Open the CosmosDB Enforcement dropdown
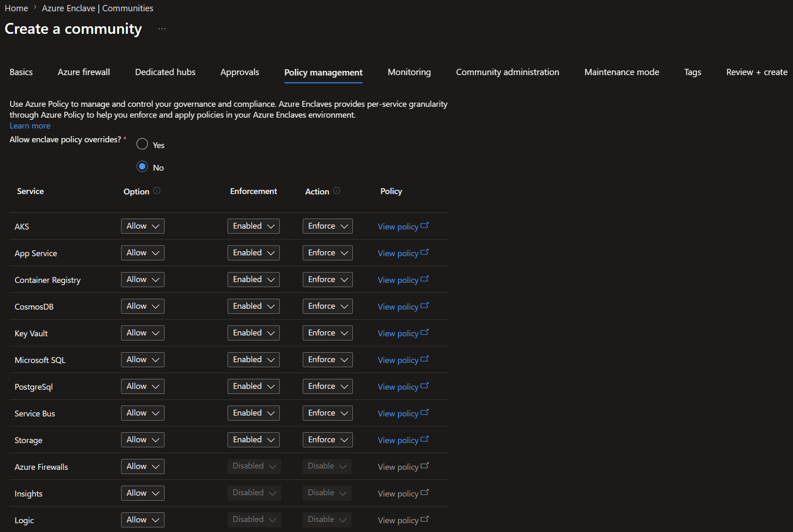The height and width of the screenshot is (532, 793). point(253,306)
